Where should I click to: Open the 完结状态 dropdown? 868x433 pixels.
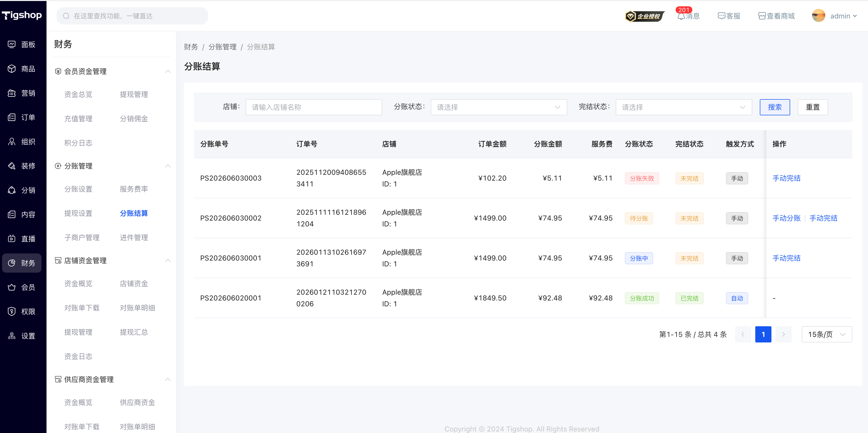click(684, 107)
